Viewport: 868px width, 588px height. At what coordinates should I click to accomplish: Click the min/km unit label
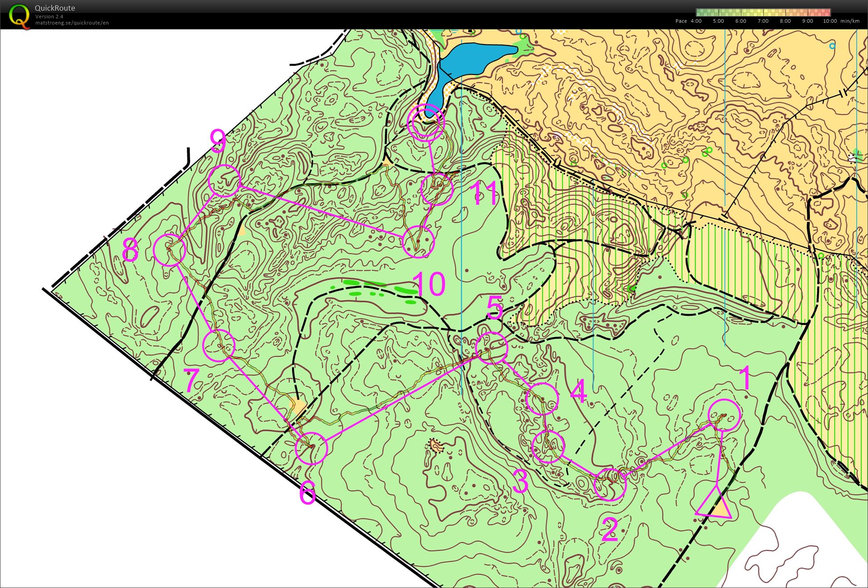point(850,21)
